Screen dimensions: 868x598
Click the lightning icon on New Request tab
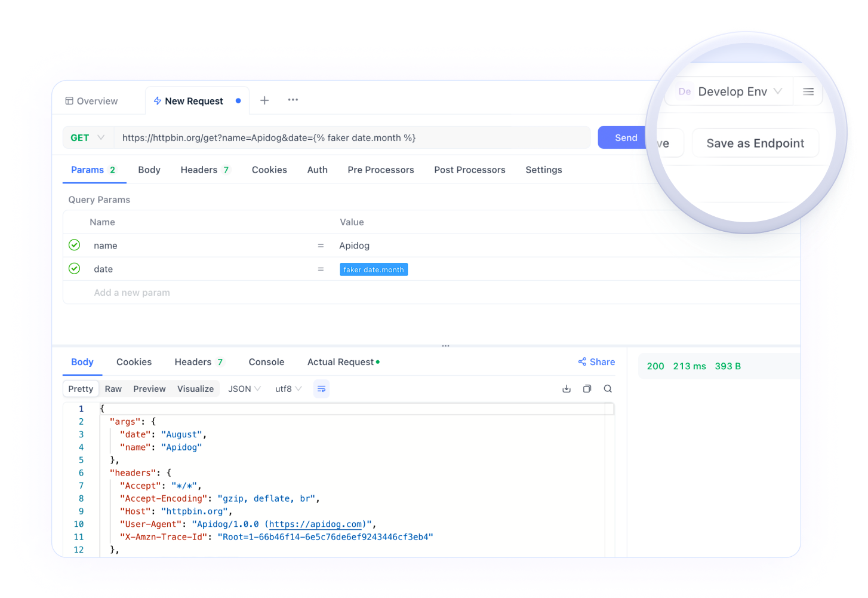156,100
